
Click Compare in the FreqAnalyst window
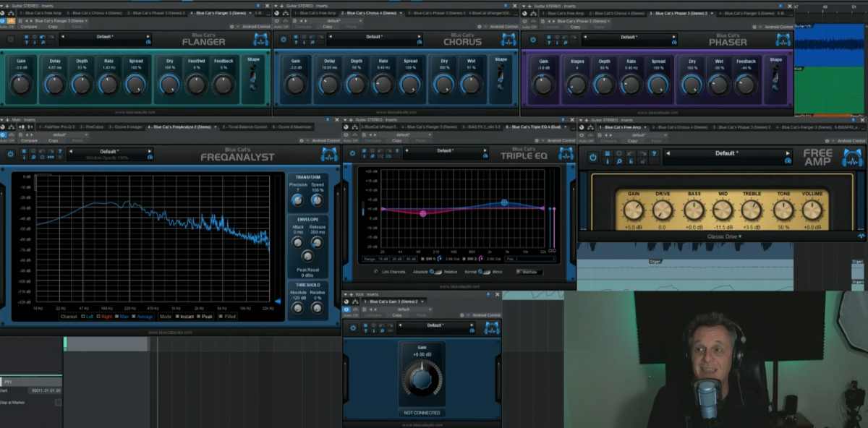pos(29,140)
